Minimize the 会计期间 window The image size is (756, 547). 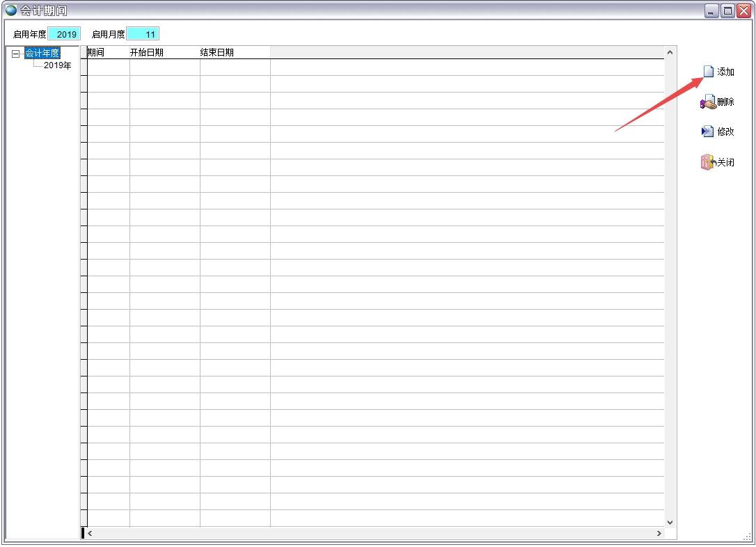[711, 10]
